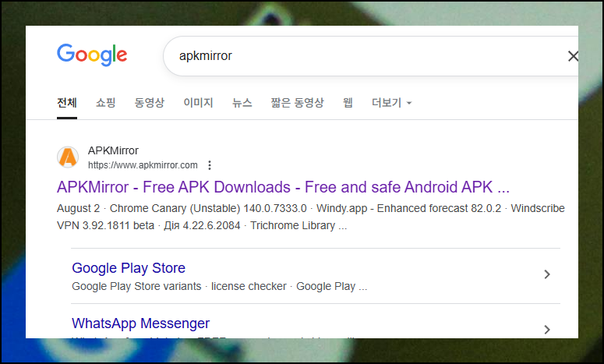Screen dimensions: 604x364
Task: Switch to the 이미지 tab
Action: pyautogui.click(x=199, y=103)
